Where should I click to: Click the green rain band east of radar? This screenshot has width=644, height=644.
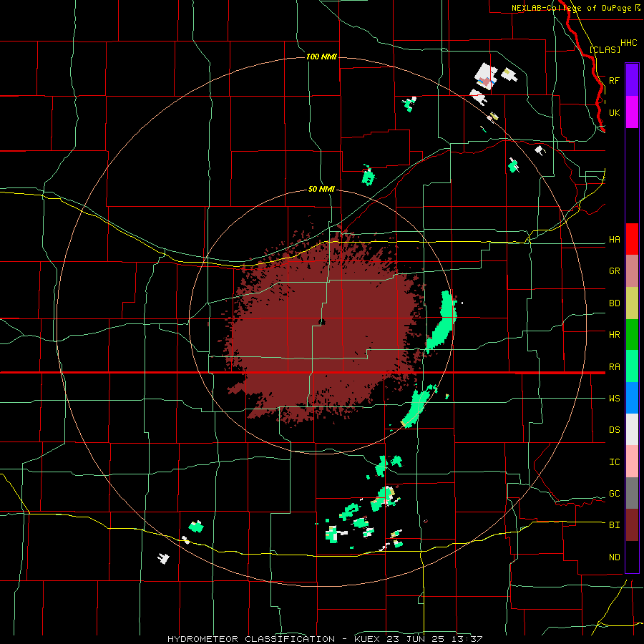(x=441, y=321)
